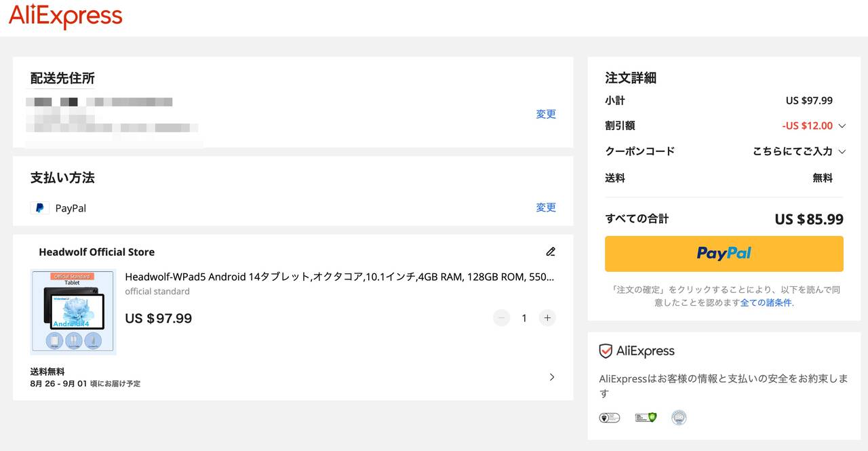
Task: Click the quantity value field showing 1
Action: (524, 317)
